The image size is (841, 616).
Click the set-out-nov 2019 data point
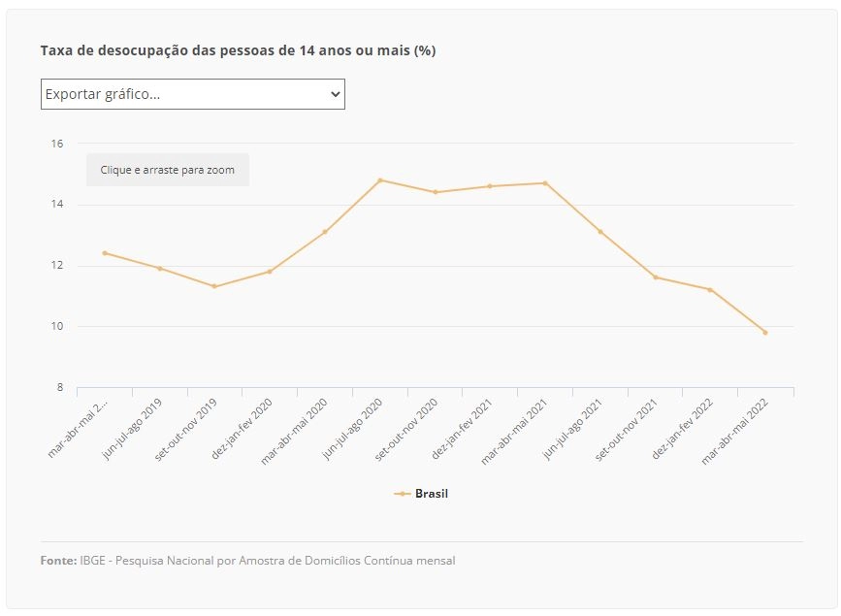pyautogui.click(x=214, y=286)
